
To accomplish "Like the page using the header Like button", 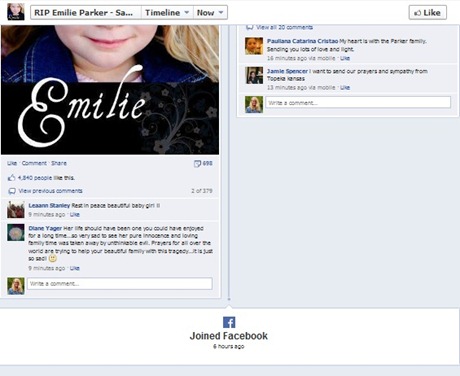I will coord(428,13).
